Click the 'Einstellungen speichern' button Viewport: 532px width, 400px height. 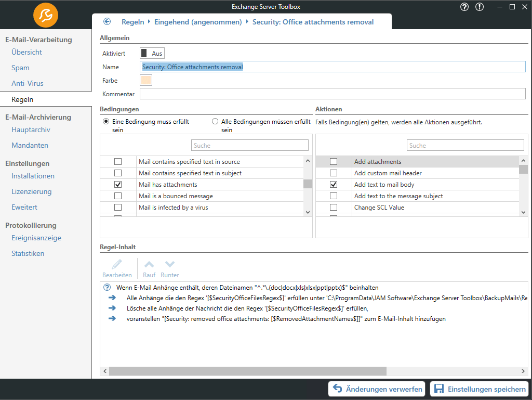480,389
